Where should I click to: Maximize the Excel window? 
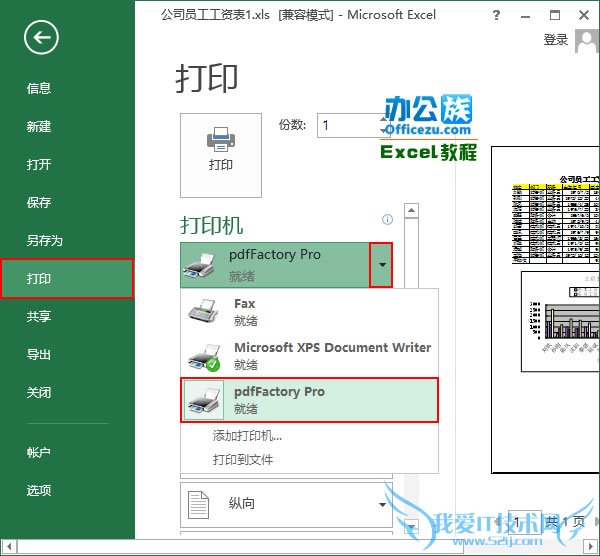pos(554,15)
